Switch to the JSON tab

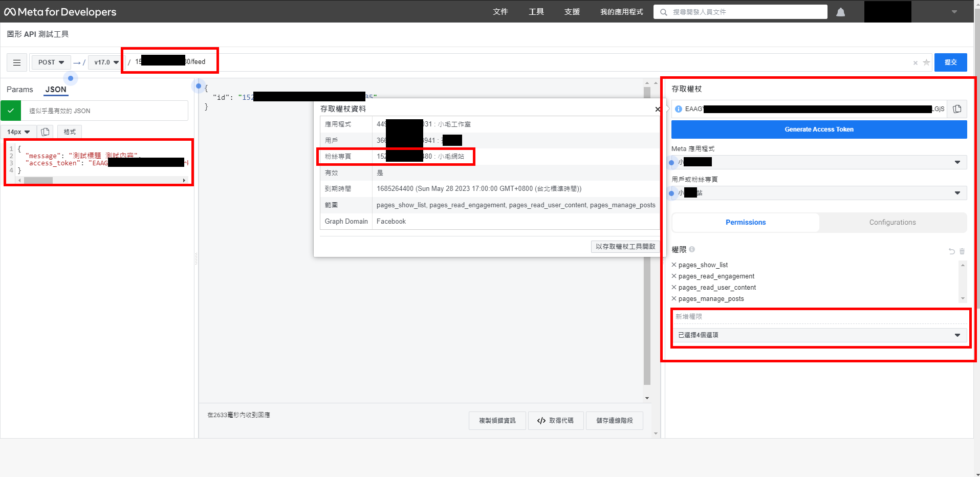point(56,90)
